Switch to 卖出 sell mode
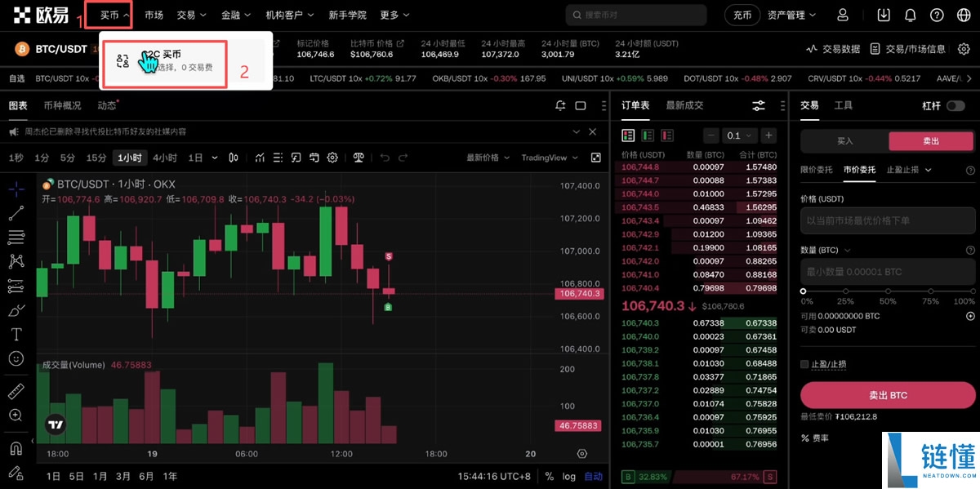Image resolution: width=980 pixels, height=489 pixels. click(930, 141)
